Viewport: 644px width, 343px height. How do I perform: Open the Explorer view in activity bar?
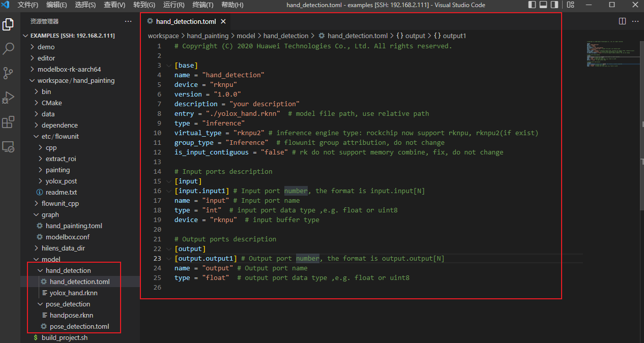(x=8, y=24)
